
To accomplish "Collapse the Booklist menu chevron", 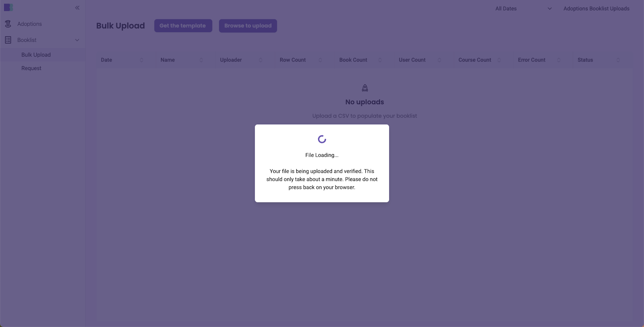I will click(x=77, y=40).
